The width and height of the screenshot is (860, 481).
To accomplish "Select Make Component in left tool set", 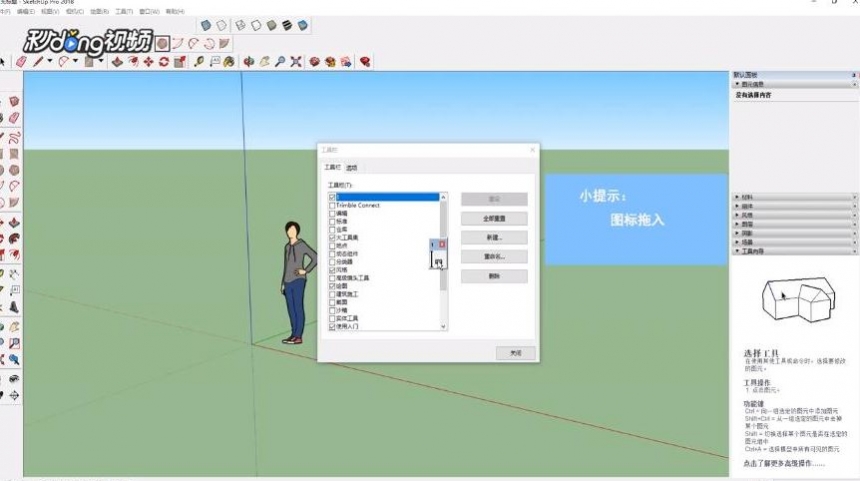I will [x=14, y=101].
